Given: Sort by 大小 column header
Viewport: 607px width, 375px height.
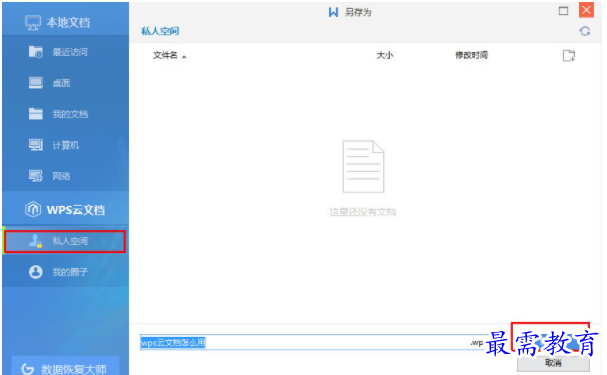Looking at the screenshot, I should coord(385,55).
